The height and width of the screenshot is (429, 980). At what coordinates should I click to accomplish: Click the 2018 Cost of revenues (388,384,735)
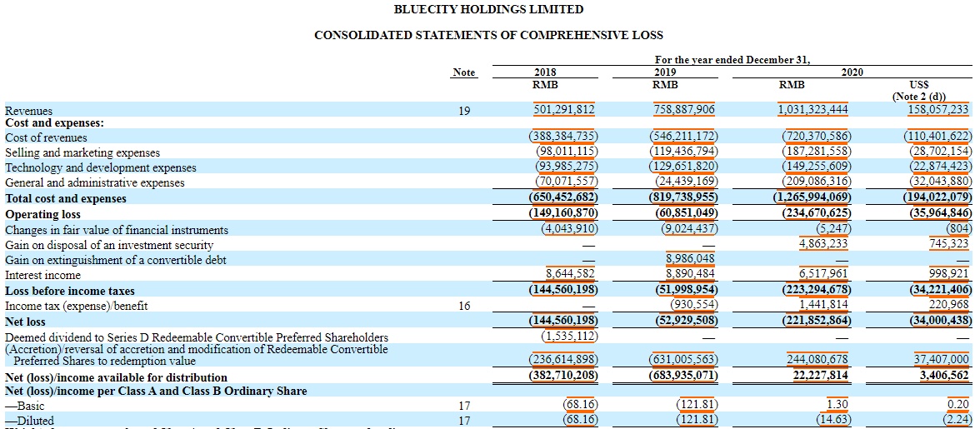(563, 137)
